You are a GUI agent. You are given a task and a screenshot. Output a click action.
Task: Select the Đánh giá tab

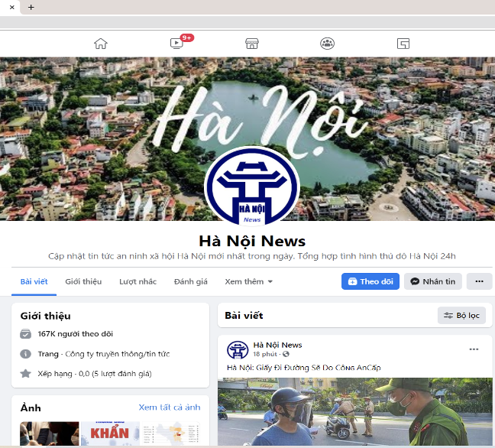191,281
